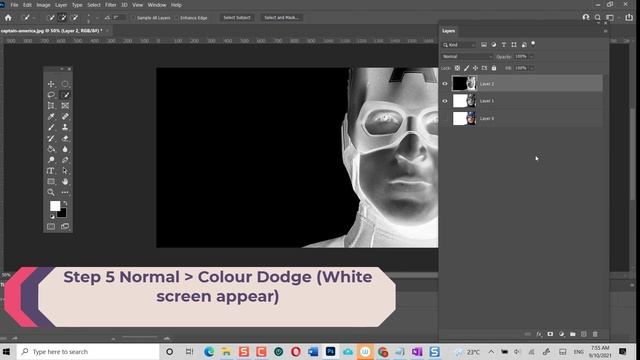Select the Eyedropper tool

(51, 117)
